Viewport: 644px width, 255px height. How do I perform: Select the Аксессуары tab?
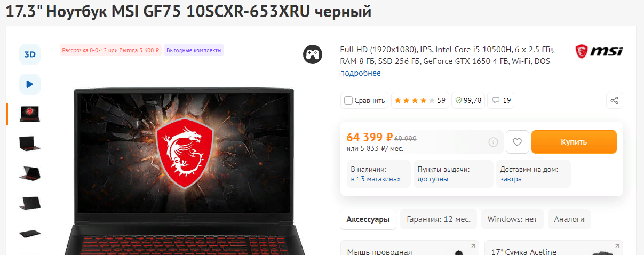point(368,219)
